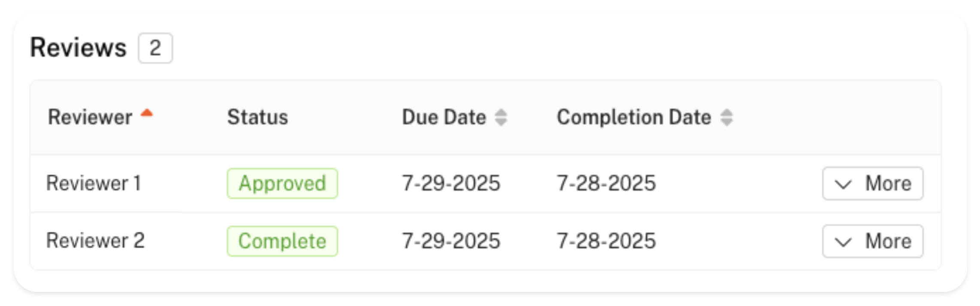Click the Complete status badge
980x306 pixels.
(x=282, y=241)
